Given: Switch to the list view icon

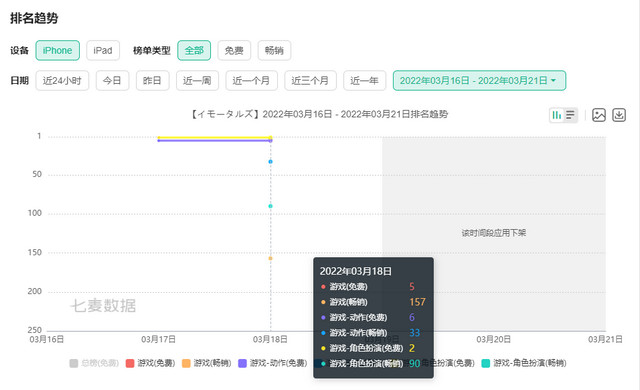Looking at the screenshot, I should click(x=570, y=115).
